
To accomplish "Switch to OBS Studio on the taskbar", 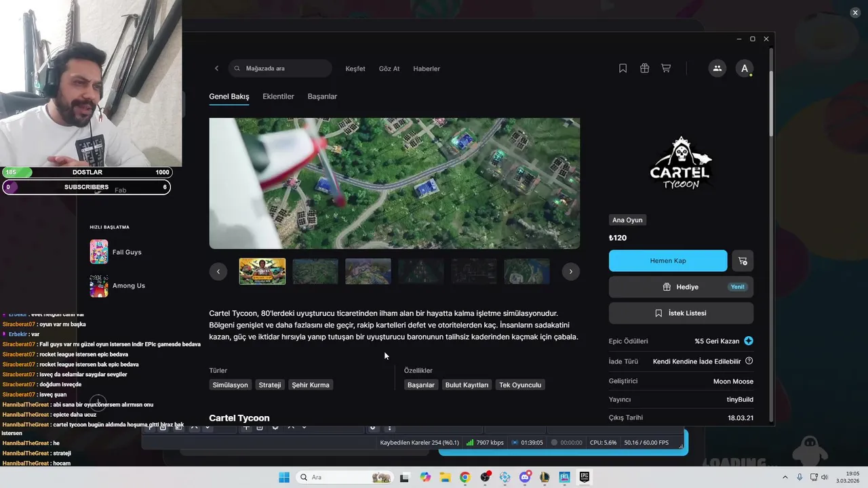I will pyautogui.click(x=485, y=477).
